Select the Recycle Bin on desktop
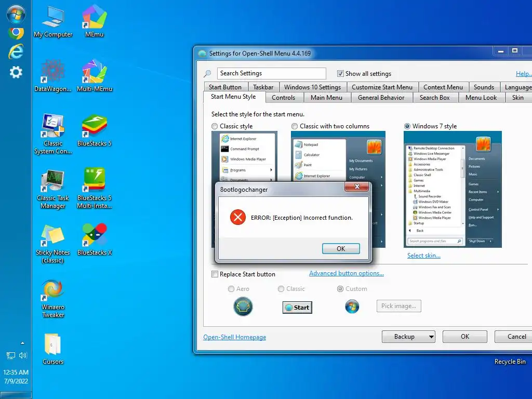The image size is (532, 399). (x=510, y=362)
